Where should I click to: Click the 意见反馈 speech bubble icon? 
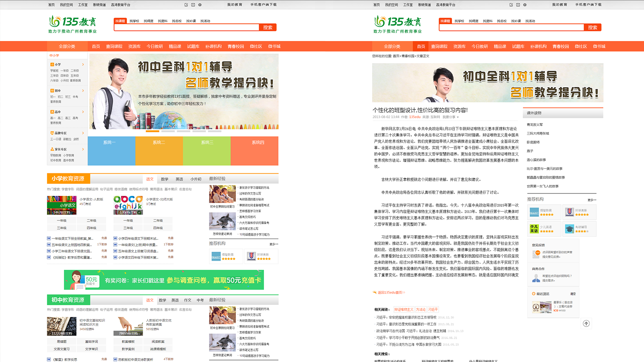536,254
